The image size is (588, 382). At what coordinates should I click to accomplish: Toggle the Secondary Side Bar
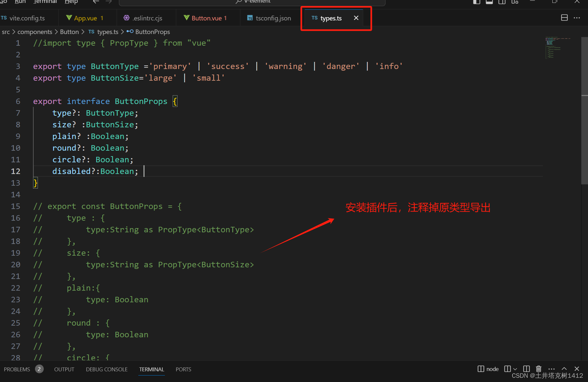502,2
